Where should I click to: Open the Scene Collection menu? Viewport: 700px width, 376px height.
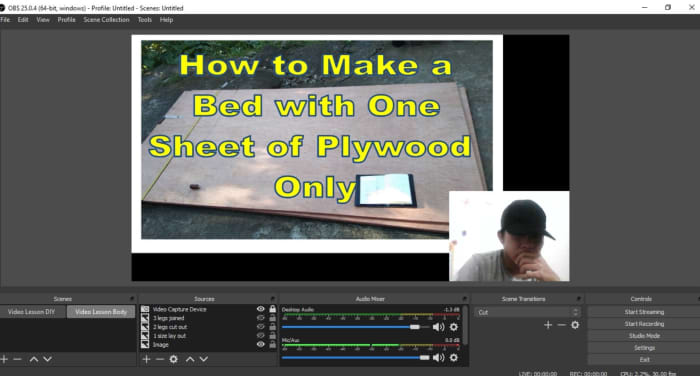click(106, 20)
